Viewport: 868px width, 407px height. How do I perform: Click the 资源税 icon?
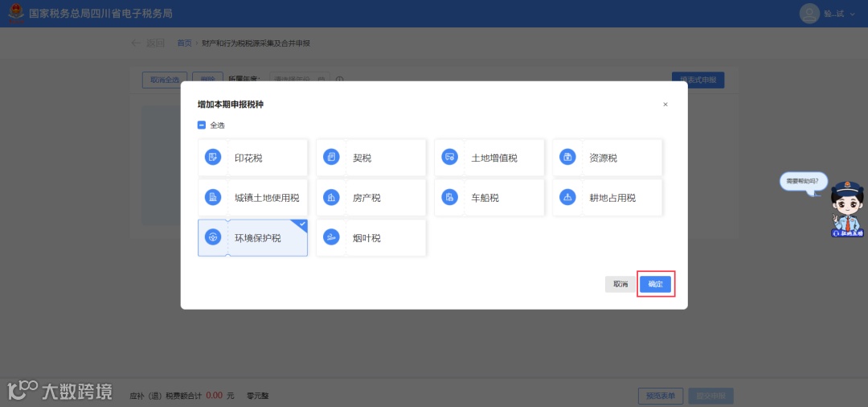(567, 158)
